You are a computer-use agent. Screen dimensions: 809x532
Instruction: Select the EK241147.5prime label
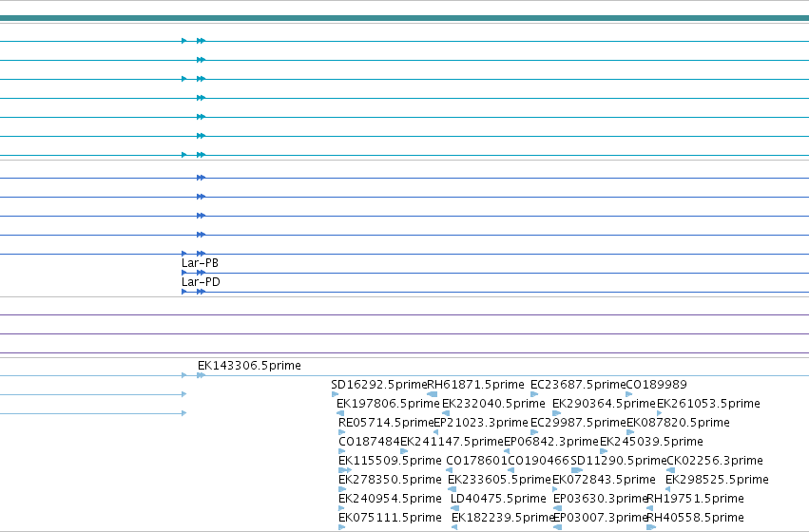click(x=452, y=442)
